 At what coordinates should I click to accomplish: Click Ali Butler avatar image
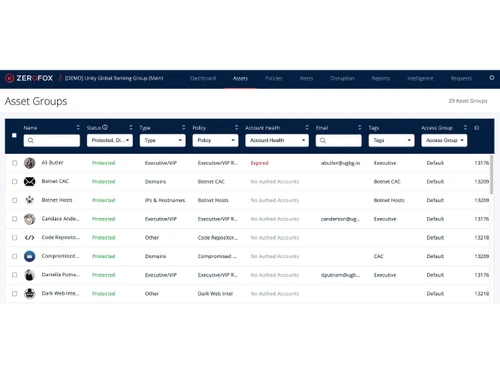click(x=30, y=163)
